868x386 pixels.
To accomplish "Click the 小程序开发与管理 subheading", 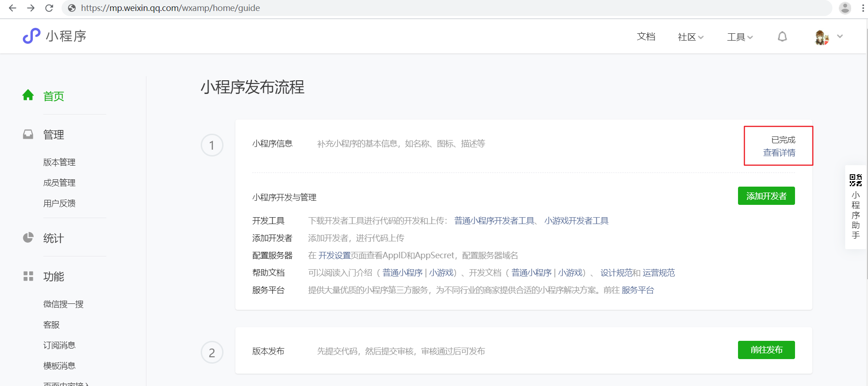I will click(x=285, y=197).
